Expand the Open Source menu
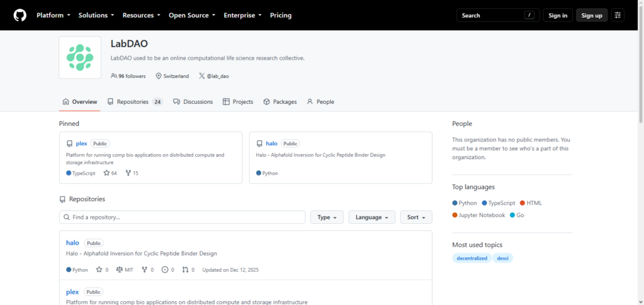 coord(192,15)
